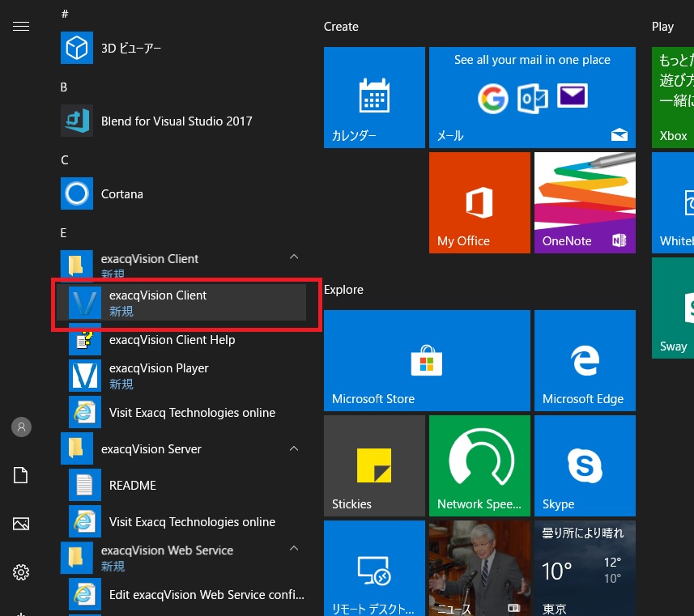This screenshot has height=616, width=694.
Task: Open the Microsoft Edge tile
Action: [585, 360]
